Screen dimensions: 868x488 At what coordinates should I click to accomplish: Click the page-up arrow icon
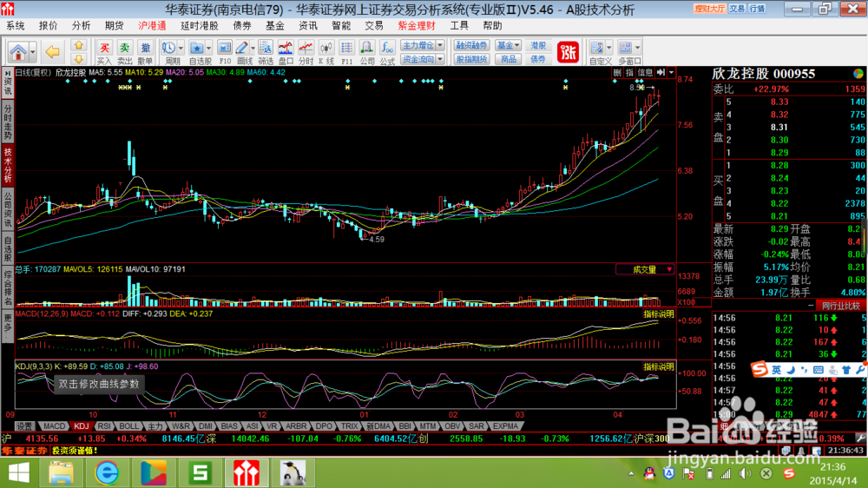point(79,45)
